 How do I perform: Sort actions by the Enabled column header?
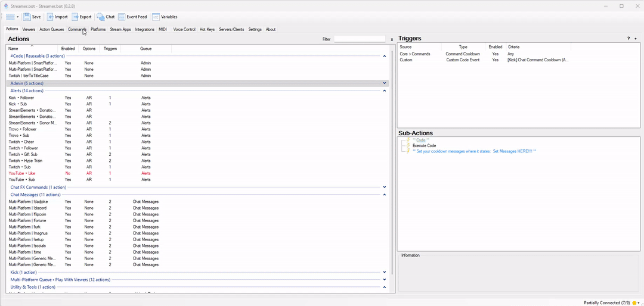coord(68,48)
